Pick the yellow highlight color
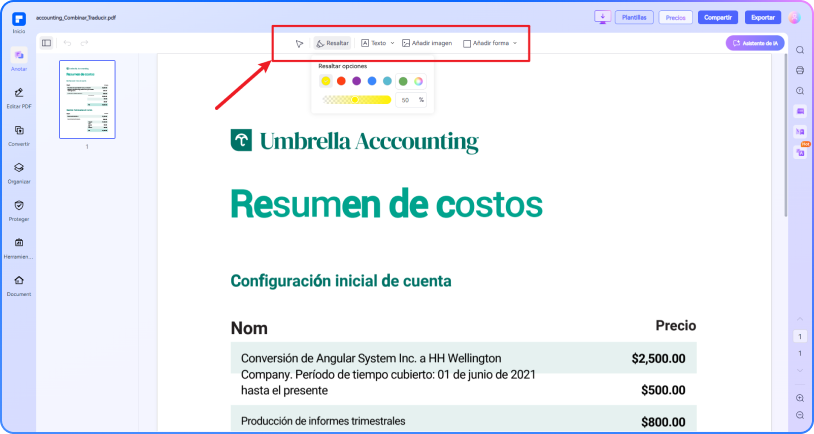814x434 pixels. [325, 81]
